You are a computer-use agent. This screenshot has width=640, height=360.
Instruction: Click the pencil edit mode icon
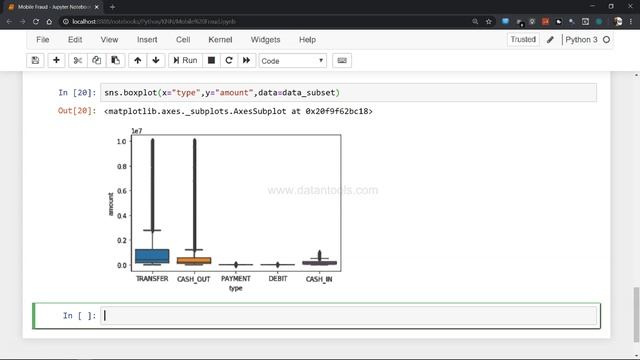[x=550, y=40]
